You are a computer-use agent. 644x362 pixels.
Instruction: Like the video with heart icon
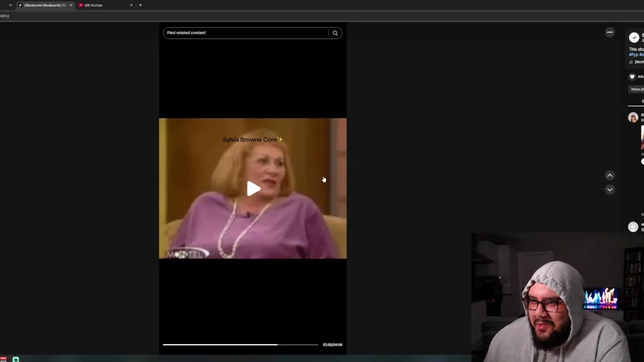click(x=632, y=76)
